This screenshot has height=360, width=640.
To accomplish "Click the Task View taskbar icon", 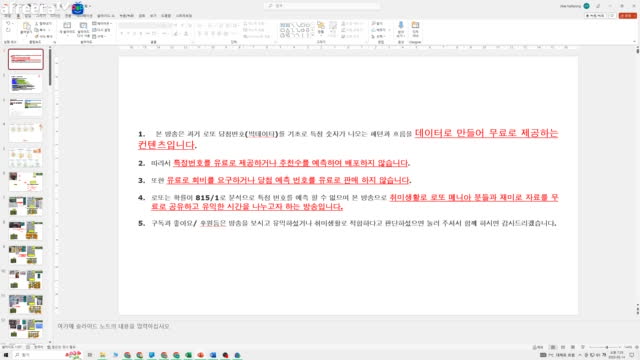I will [90, 355].
